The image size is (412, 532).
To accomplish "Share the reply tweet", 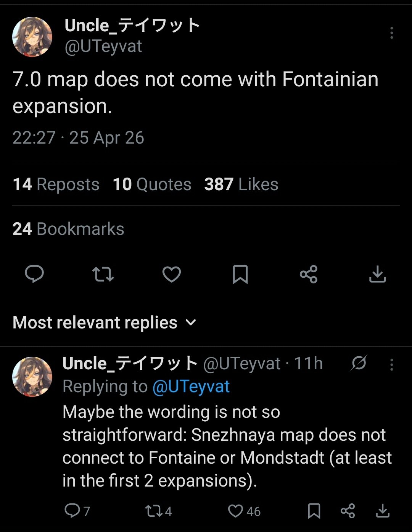I will click(x=348, y=511).
